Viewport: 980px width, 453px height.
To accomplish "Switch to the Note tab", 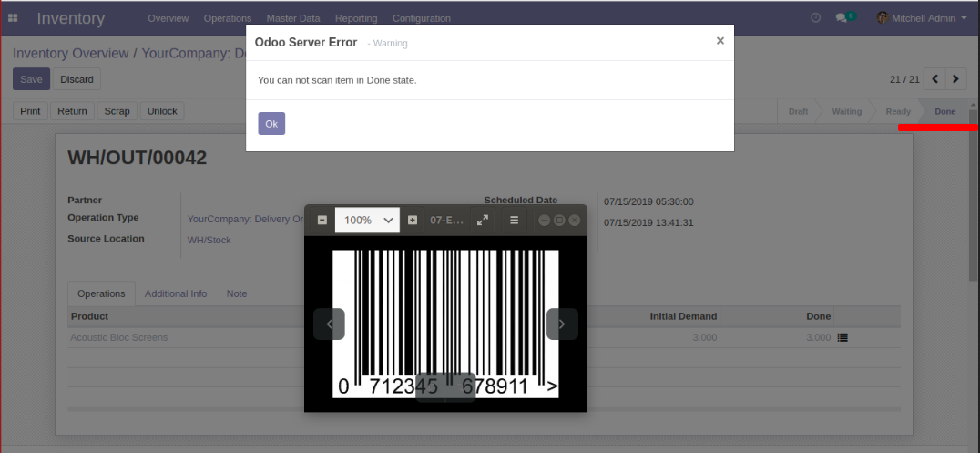I will click(x=237, y=293).
